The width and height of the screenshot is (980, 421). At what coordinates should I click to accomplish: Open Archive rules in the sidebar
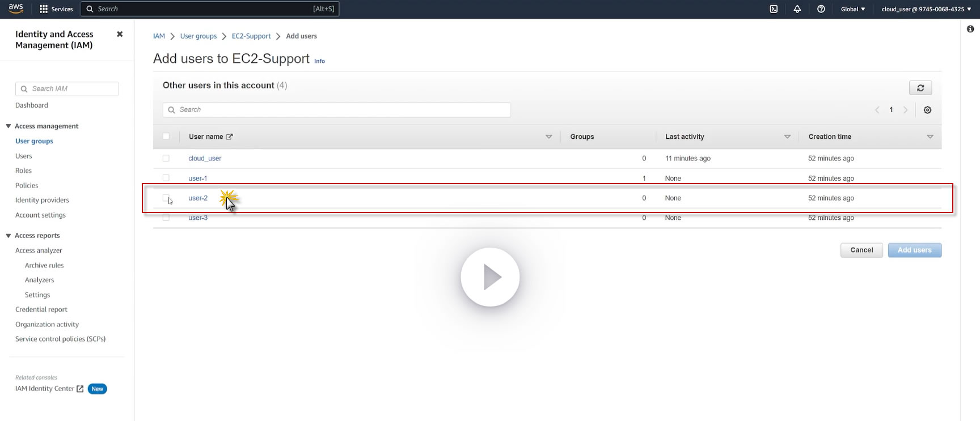(44, 265)
